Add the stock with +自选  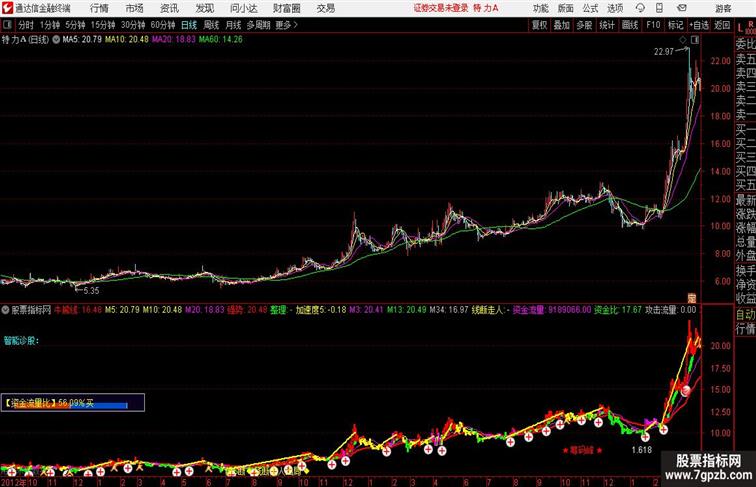point(699,25)
